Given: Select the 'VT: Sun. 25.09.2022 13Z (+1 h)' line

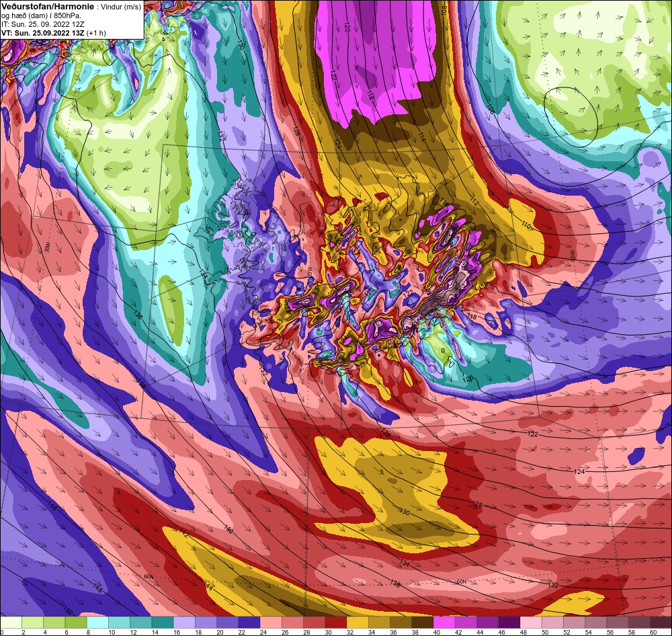Looking at the screenshot, I should point(54,32).
